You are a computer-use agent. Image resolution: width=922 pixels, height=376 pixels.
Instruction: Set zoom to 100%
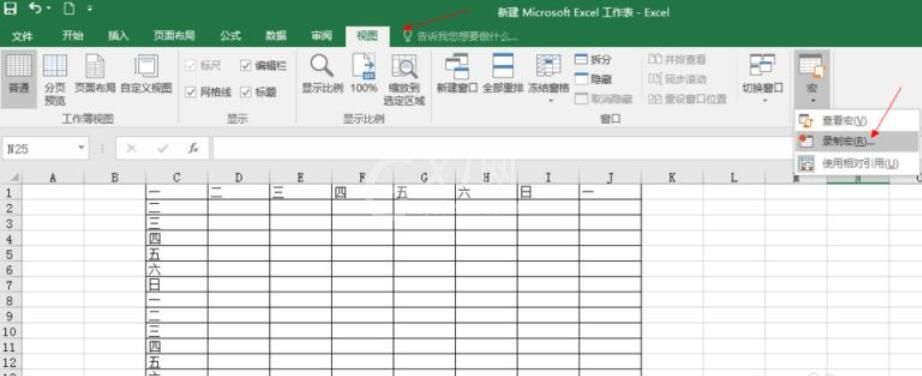pos(364,74)
